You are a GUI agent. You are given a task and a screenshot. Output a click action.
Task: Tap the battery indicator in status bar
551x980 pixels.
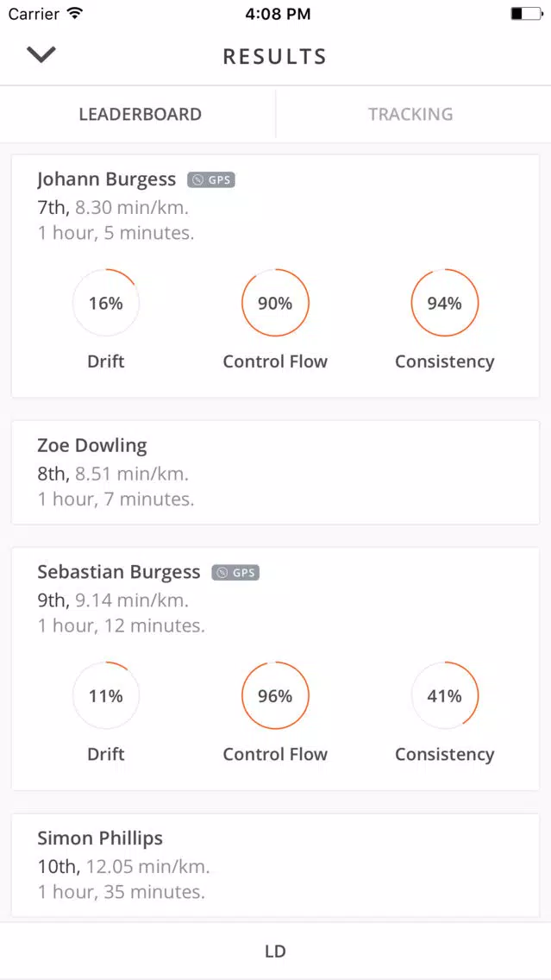[527, 14]
